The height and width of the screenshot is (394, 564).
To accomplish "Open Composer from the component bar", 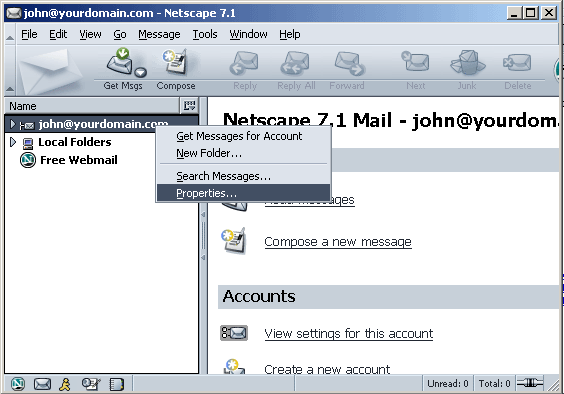I will pyautogui.click(x=91, y=384).
